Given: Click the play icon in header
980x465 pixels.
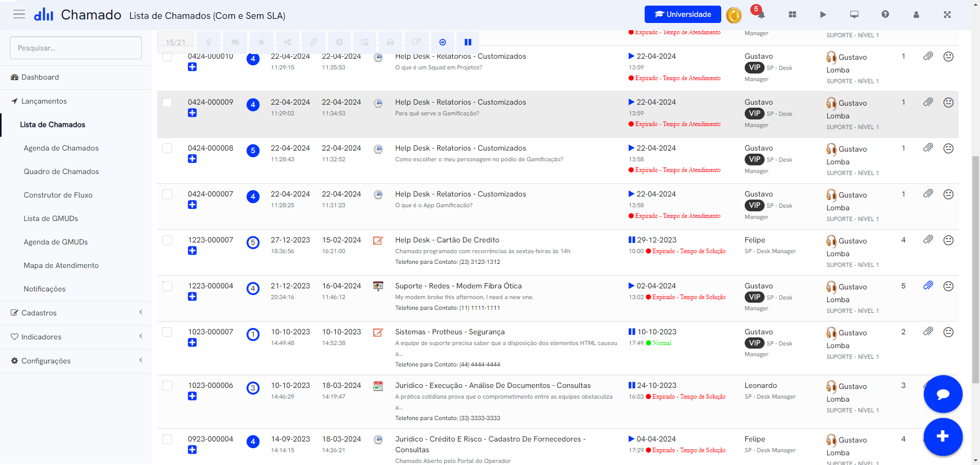Looking at the screenshot, I should [x=823, y=15].
